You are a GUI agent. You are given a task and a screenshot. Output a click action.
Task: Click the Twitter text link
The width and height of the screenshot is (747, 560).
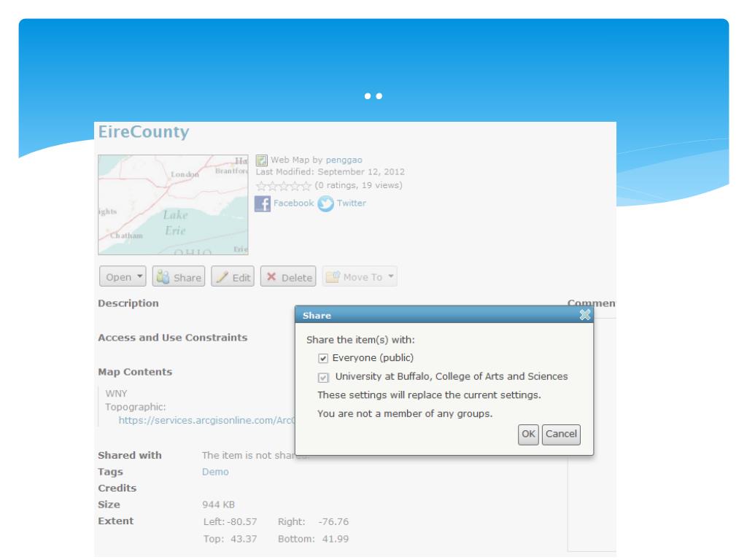[x=352, y=203]
